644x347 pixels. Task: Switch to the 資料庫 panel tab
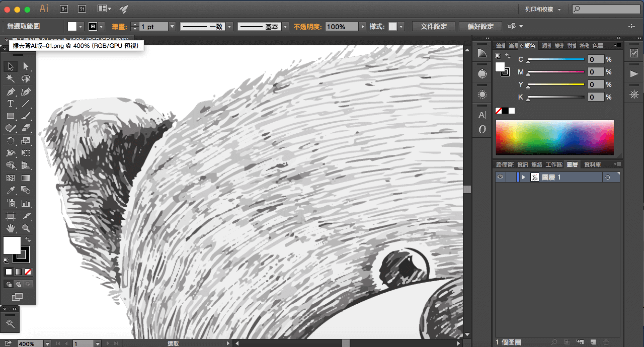pos(592,164)
